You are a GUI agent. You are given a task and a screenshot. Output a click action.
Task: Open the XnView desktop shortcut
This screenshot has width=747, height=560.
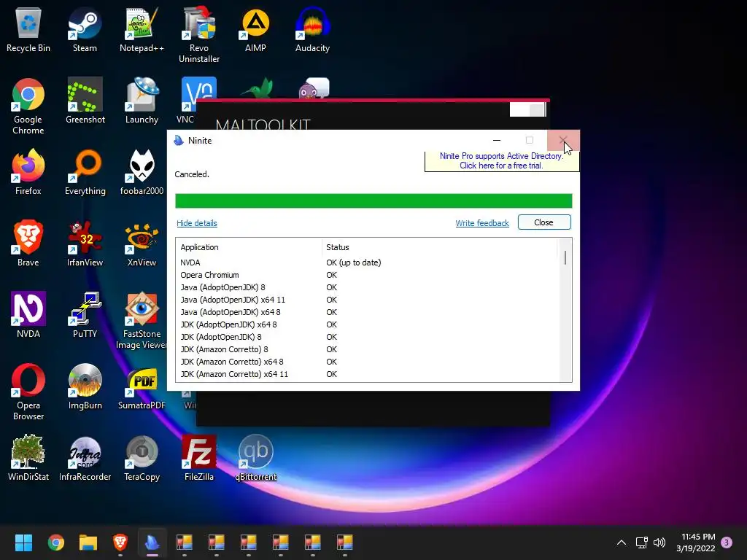(142, 244)
